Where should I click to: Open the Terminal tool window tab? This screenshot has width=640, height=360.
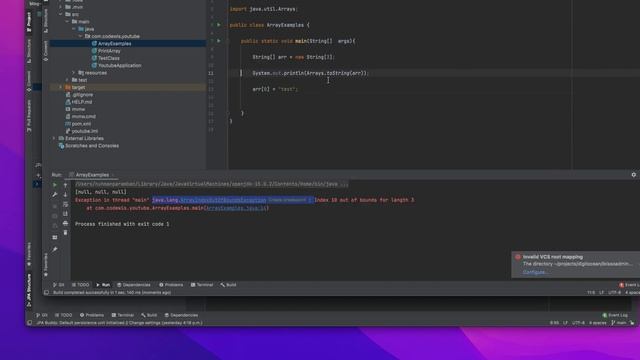coord(202,285)
